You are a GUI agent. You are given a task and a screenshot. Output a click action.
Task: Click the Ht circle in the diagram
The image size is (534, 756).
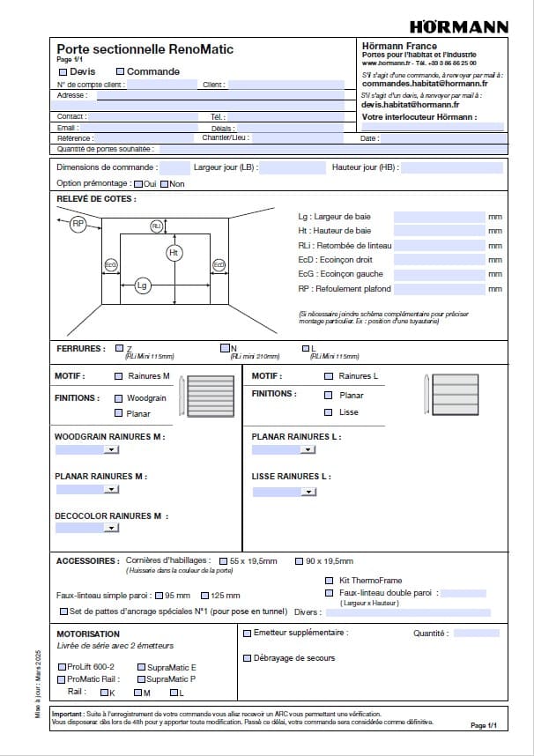[174, 253]
